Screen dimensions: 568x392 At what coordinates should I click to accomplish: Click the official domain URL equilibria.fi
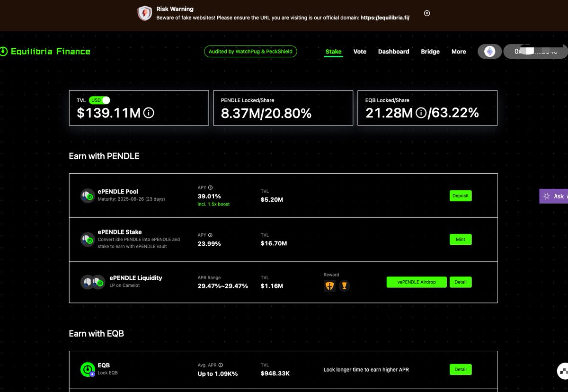pos(385,18)
